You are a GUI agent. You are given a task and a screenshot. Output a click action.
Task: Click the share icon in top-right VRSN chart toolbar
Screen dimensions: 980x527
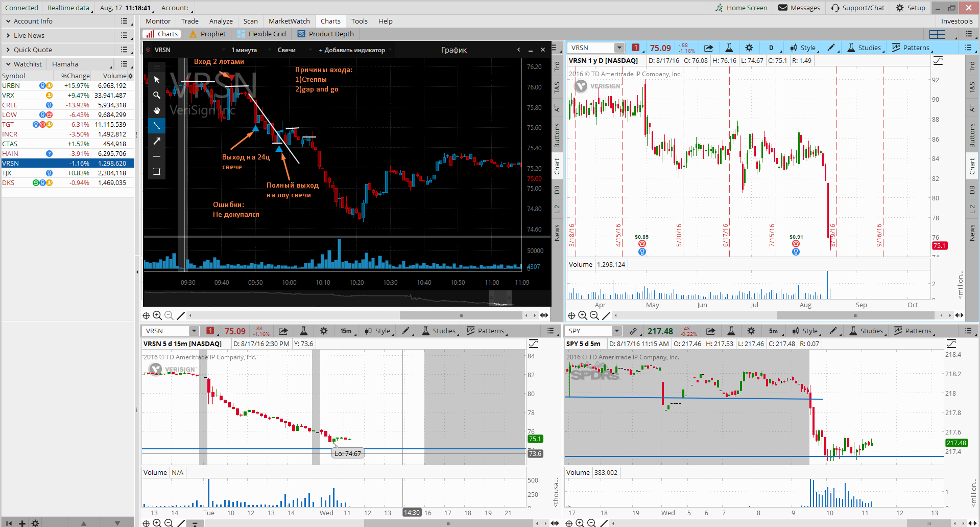(x=709, y=48)
